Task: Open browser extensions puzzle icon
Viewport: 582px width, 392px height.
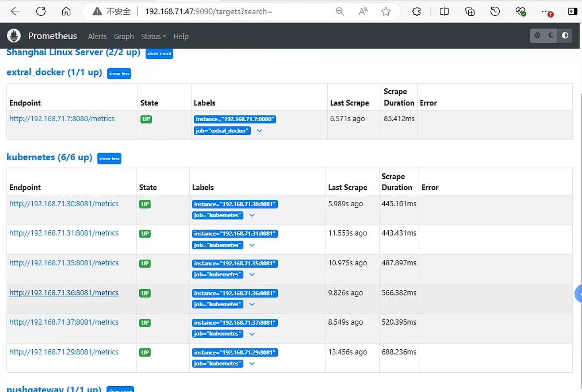Action: tap(417, 12)
